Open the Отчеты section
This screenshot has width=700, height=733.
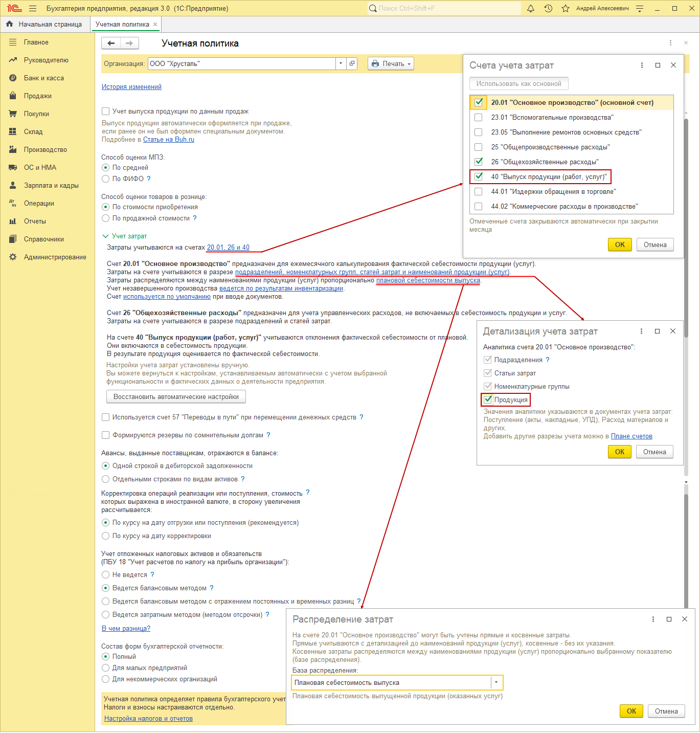35,221
